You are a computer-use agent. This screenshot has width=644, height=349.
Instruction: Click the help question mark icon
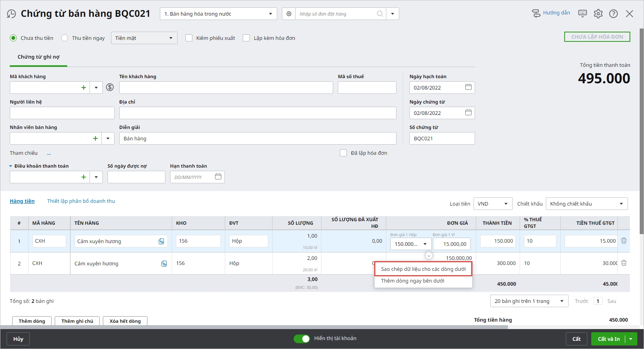(x=614, y=14)
